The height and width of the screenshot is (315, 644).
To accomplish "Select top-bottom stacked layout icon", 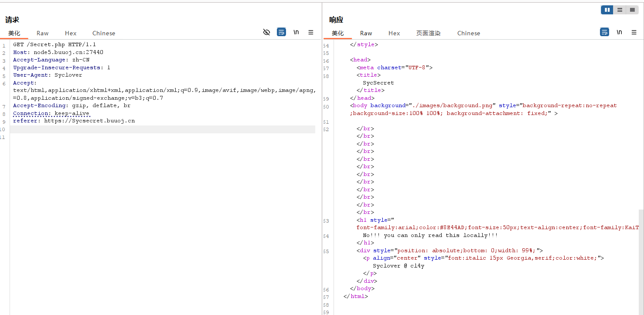I will pyautogui.click(x=620, y=10).
